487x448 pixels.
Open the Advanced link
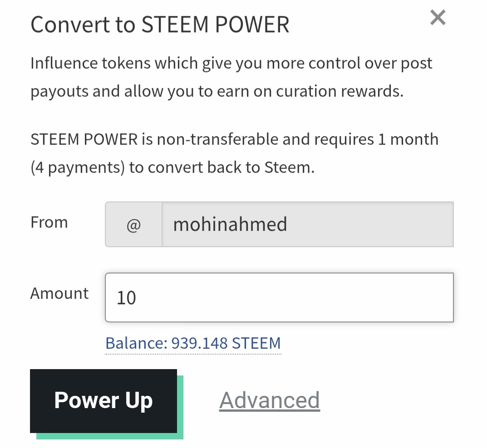[270, 400]
